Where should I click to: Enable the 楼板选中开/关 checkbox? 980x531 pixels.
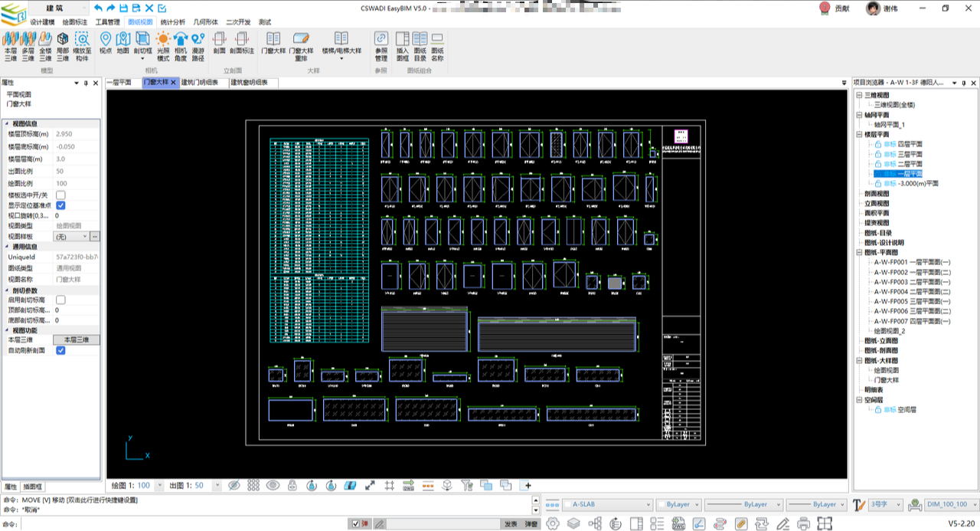[60, 195]
